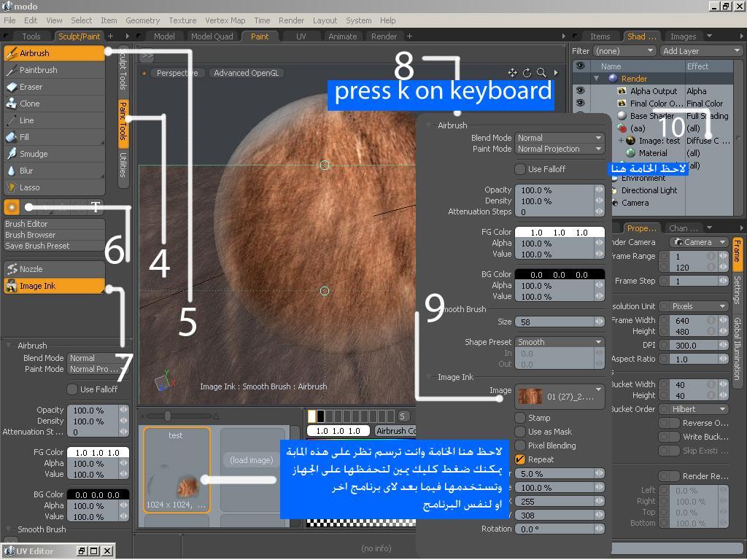Click Save Brush Preset
The height and width of the screenshot is (560, 747).
click(x=54, y=246)
